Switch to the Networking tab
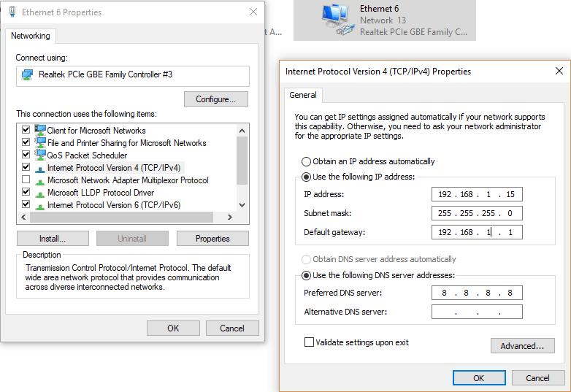 (x=31, y=36)
